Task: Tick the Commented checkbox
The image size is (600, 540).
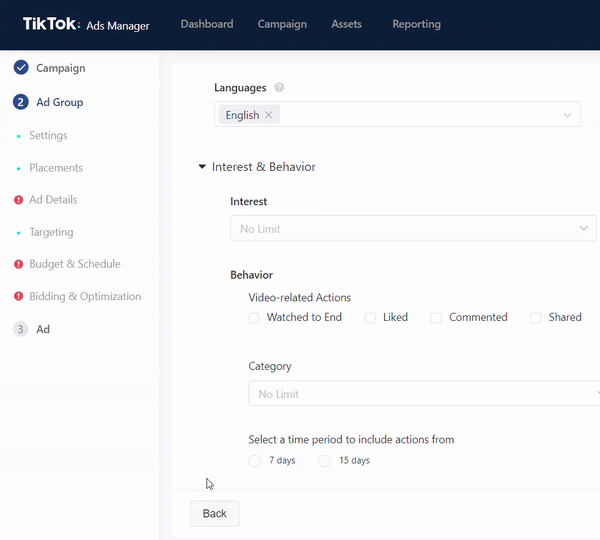Action: 436,318
